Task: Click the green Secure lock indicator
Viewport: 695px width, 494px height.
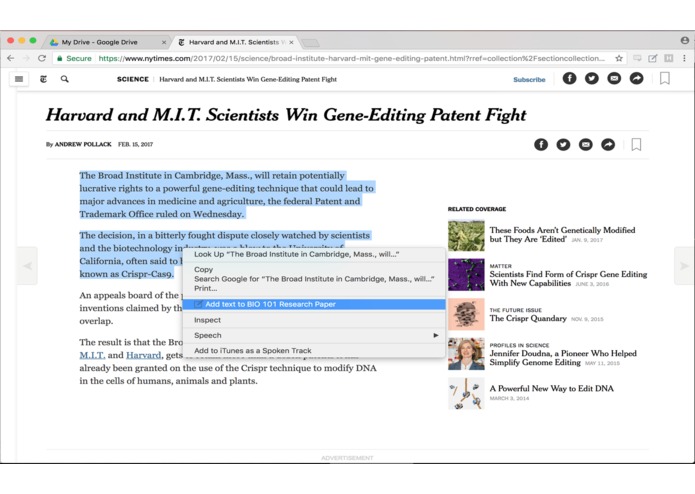Action: 74,58
